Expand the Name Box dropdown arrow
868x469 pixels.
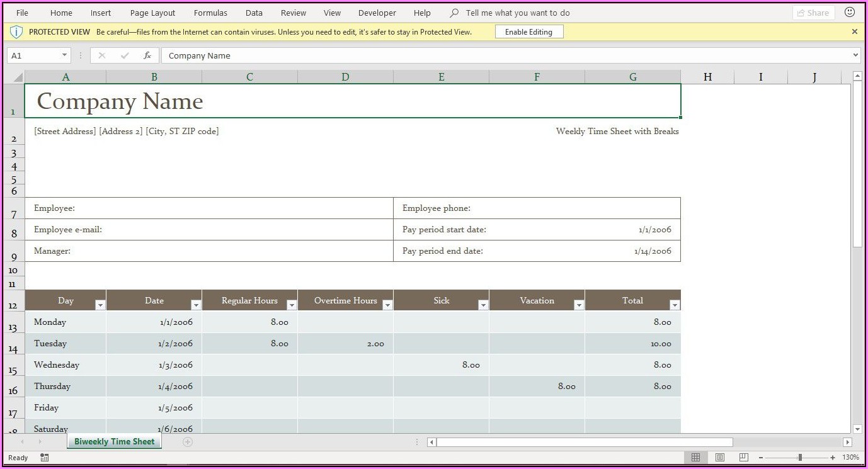point(64,55)
